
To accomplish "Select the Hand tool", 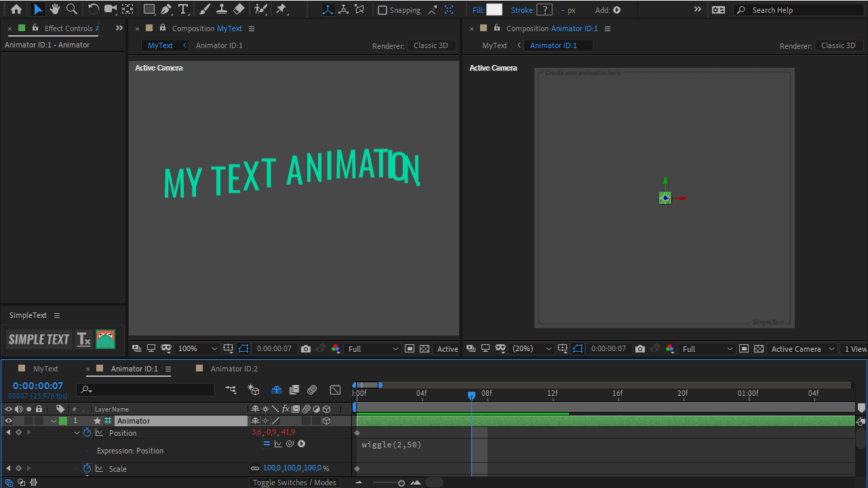I will (x=54, y=9).
